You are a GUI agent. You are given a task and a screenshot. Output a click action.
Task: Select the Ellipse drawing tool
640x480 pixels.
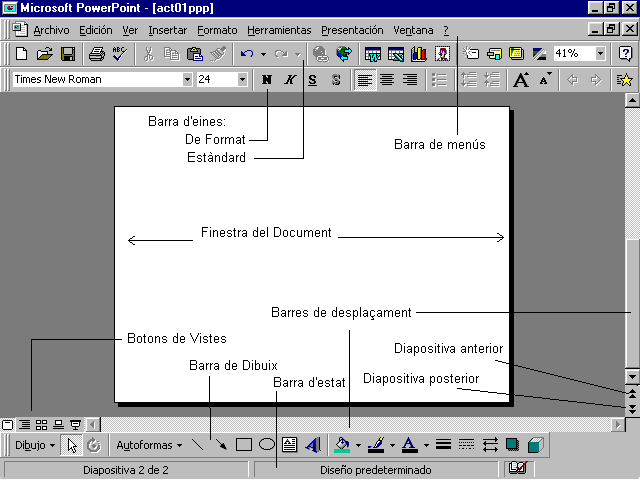pos(267,445)
